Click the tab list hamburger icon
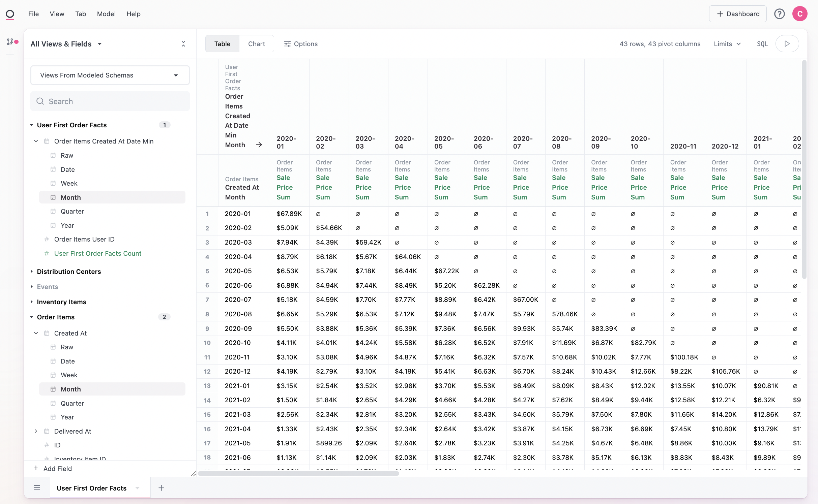This screenshot has height=504, width=818. click(37, 488)
